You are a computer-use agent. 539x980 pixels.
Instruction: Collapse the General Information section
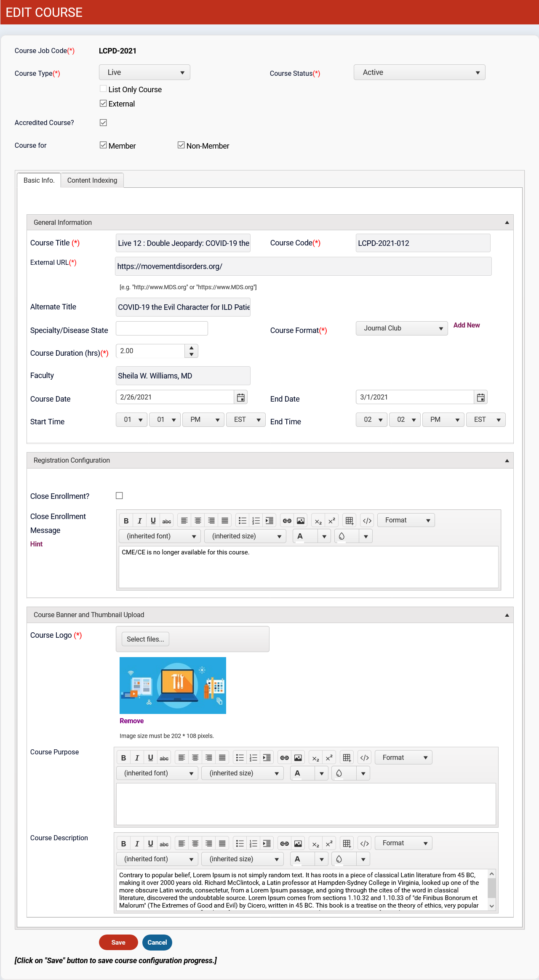click(507, 222)
